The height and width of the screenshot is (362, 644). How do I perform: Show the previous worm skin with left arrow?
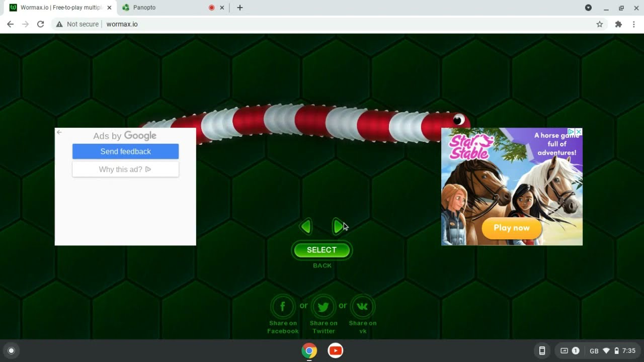[305, 226]
